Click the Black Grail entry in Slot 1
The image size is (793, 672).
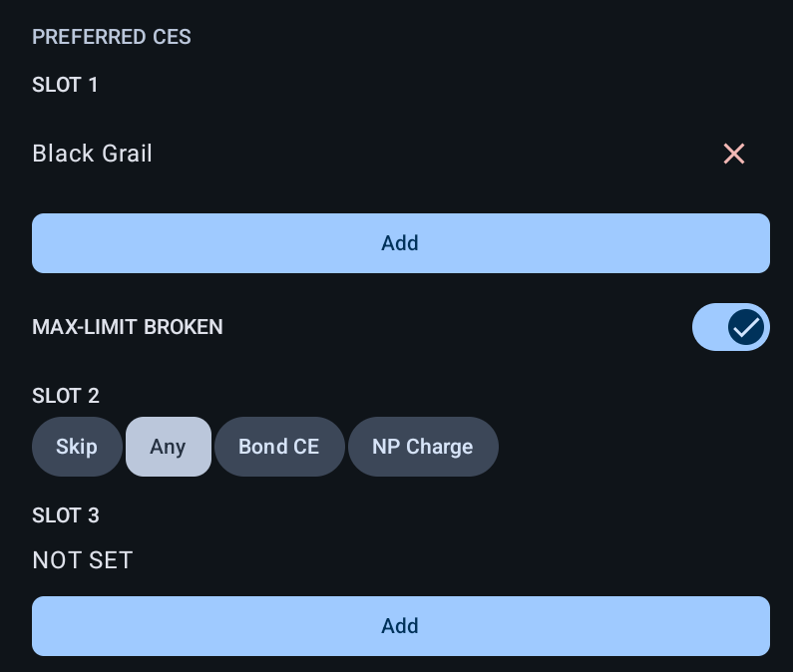pos(93,154)
